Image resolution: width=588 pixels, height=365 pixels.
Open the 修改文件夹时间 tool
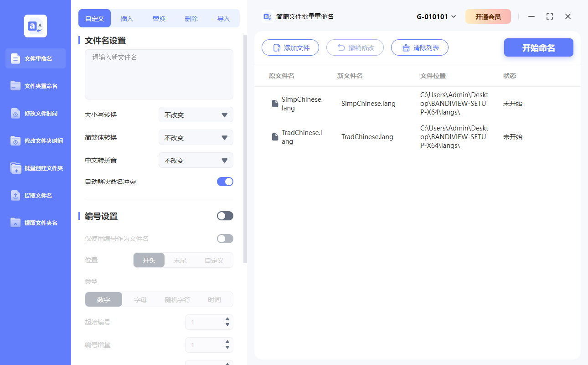(x=35, y=141)
